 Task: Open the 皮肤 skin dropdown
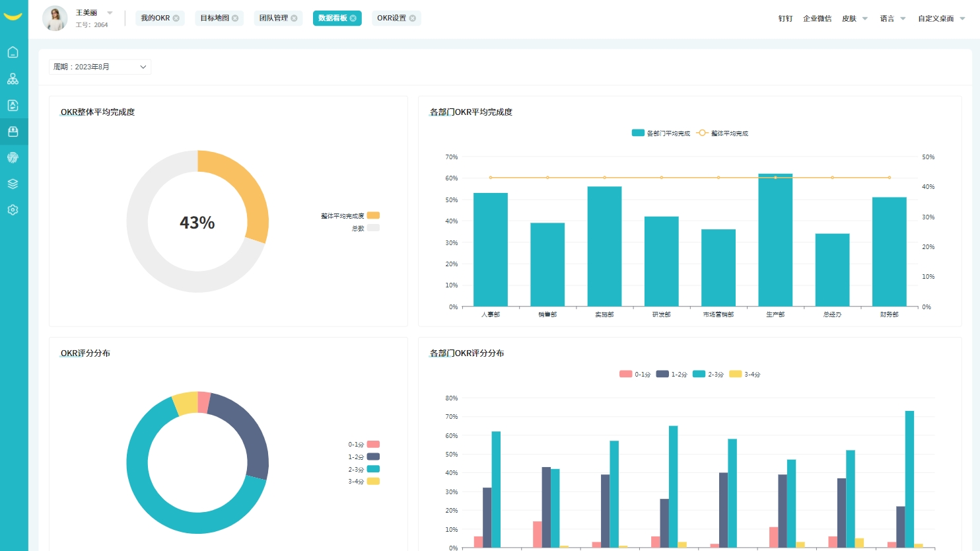855,18
